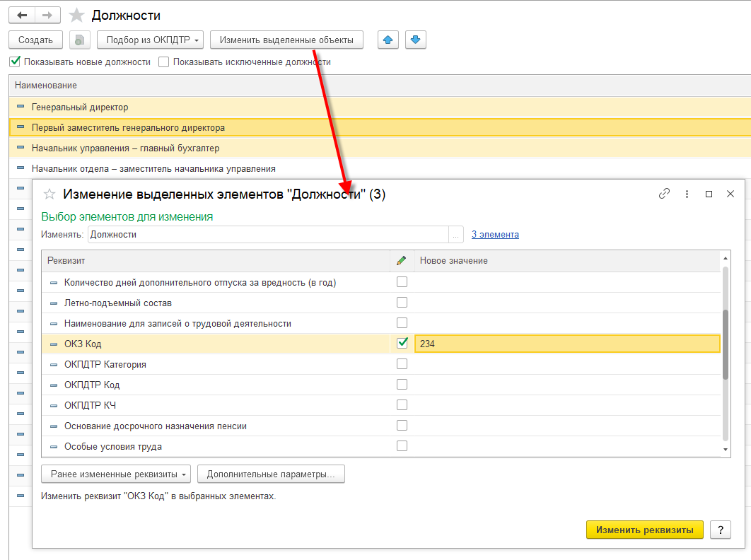Click the move item up arrow button

[x=388, y=40]
